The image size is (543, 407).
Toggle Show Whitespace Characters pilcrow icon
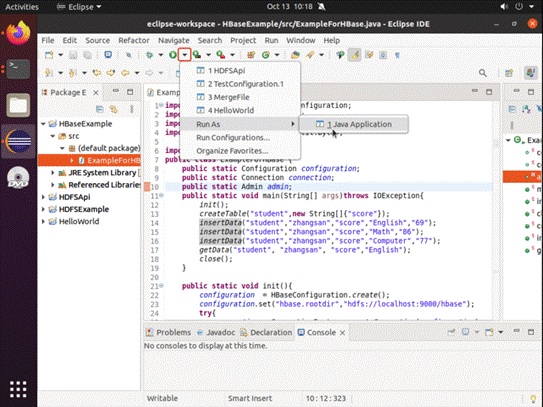[x=398, y=55]
